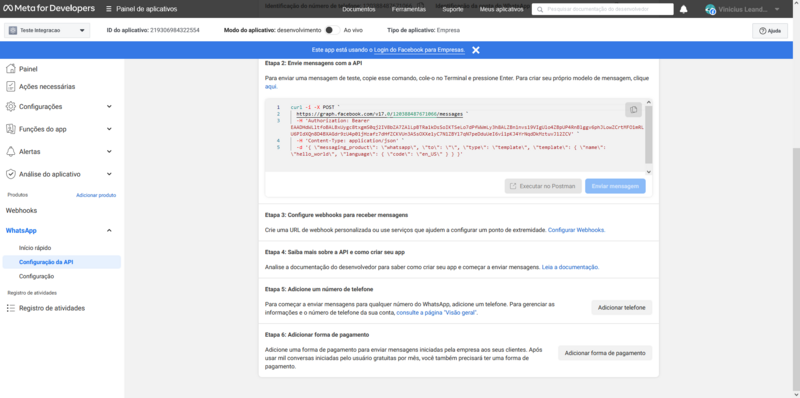Select Início rápido under WhatsApp

pyautogui.click(x=35, y=247)
